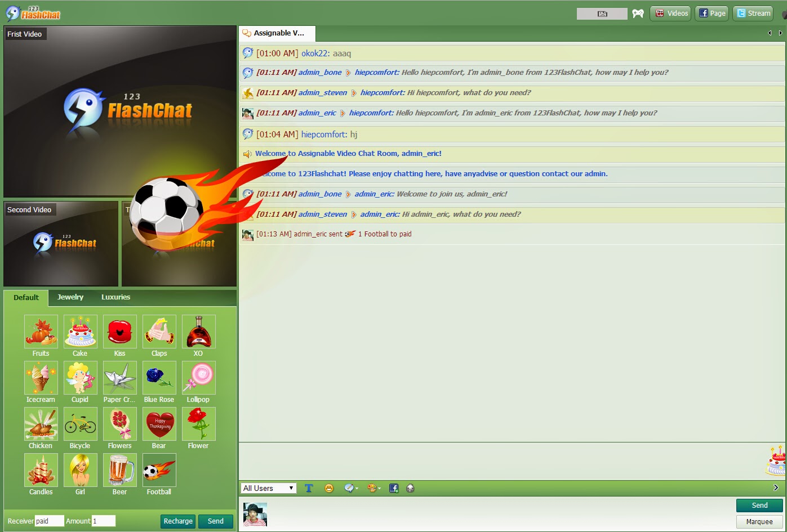The width and height of the screenshot is (787, 532).
Task: Switch to the Default gifts tab
Action: [26, 297]
